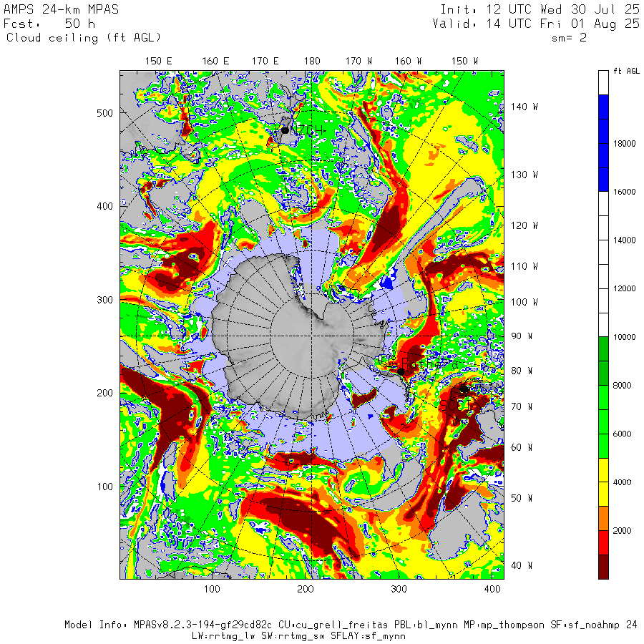Viewport: 644px width, 644px height.
Task: Click the "Model Info" line at the bottom
Action: pos(351,625)
